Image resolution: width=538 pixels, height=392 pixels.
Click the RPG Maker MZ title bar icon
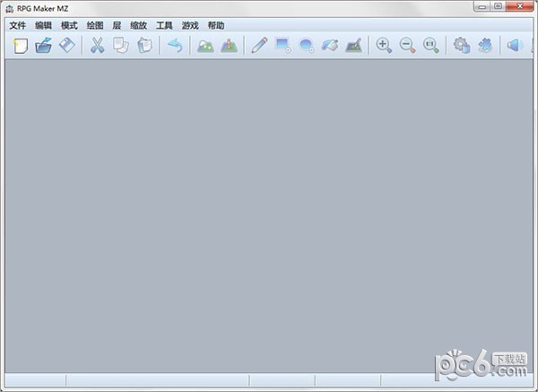10,9
